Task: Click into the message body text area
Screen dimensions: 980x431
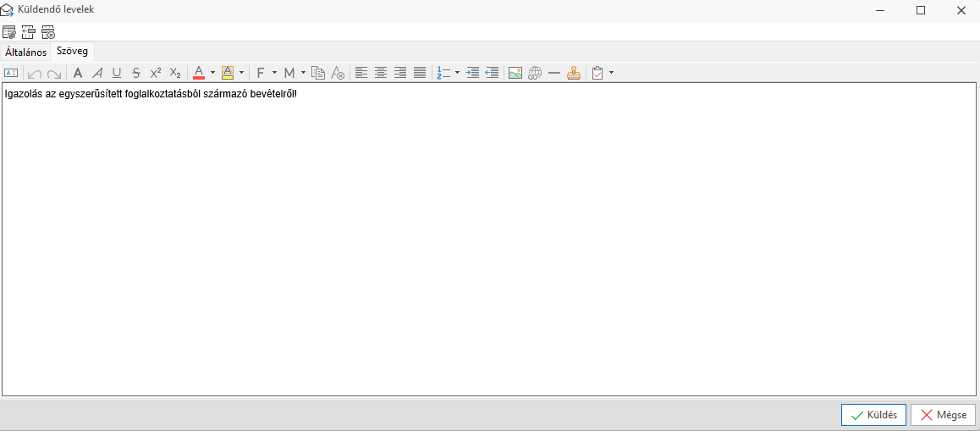Action: (489, 240)
